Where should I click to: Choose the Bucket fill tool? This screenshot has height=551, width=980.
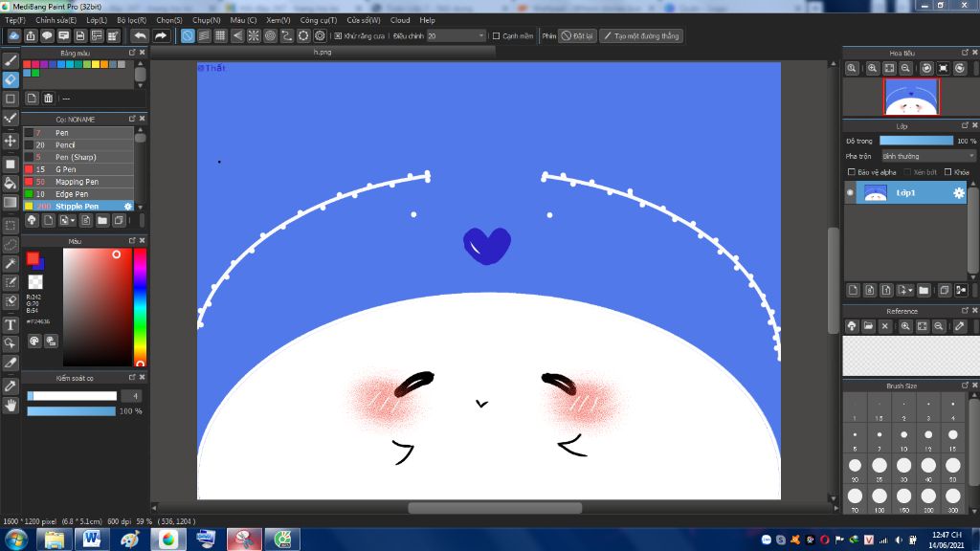[11, 183]
